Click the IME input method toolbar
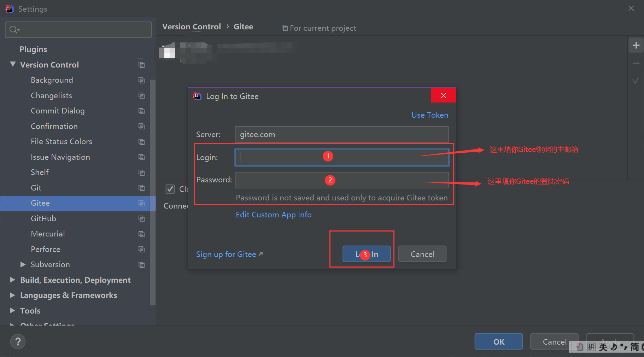Image resolution: width=644 pixels, height=357 pixels. 607,347
